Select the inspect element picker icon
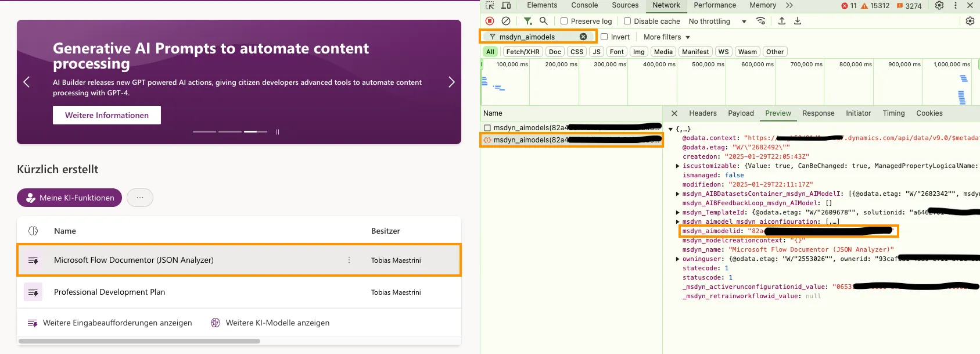Screen dimensions: 980x354 pyautogui.click(x=490, y=5)
